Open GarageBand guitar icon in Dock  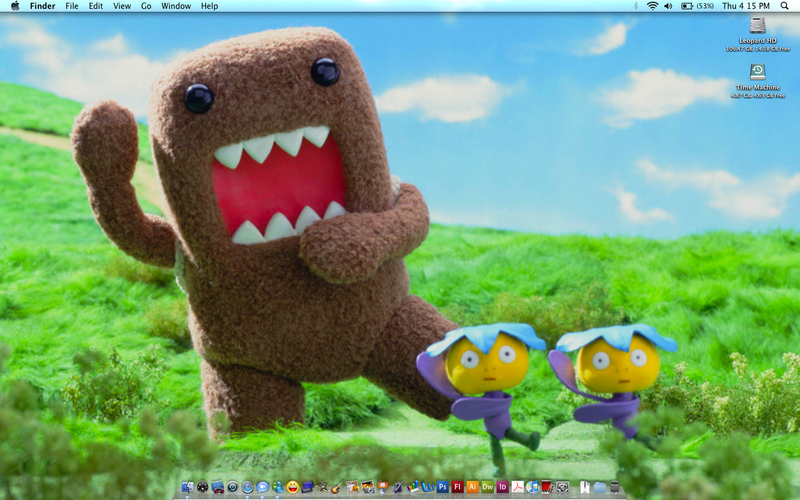tap(337, 487)
